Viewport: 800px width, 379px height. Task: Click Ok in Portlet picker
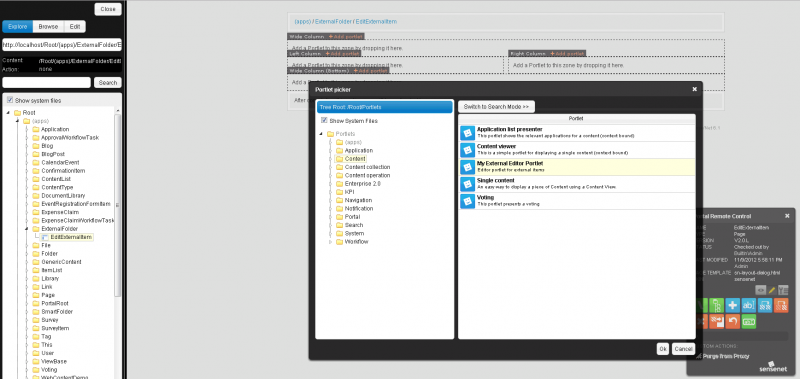[663, 349]
